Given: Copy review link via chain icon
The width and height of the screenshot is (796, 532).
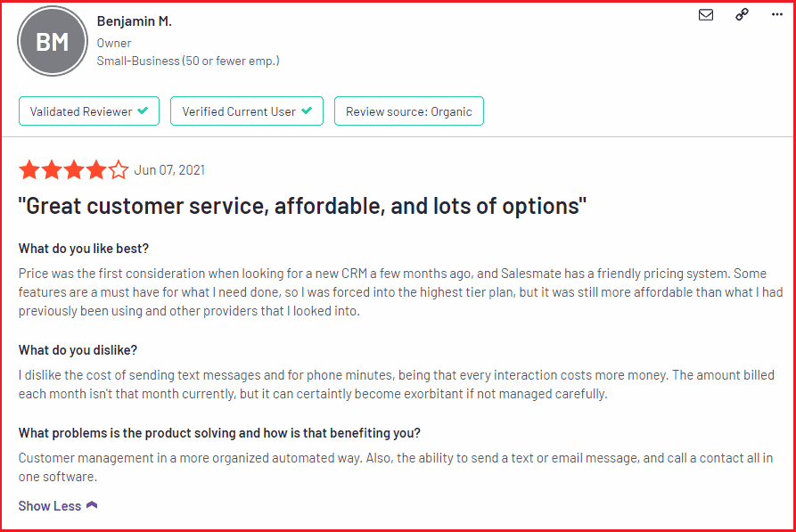Looking at the screenshot, I should click(x=742, y=15).
